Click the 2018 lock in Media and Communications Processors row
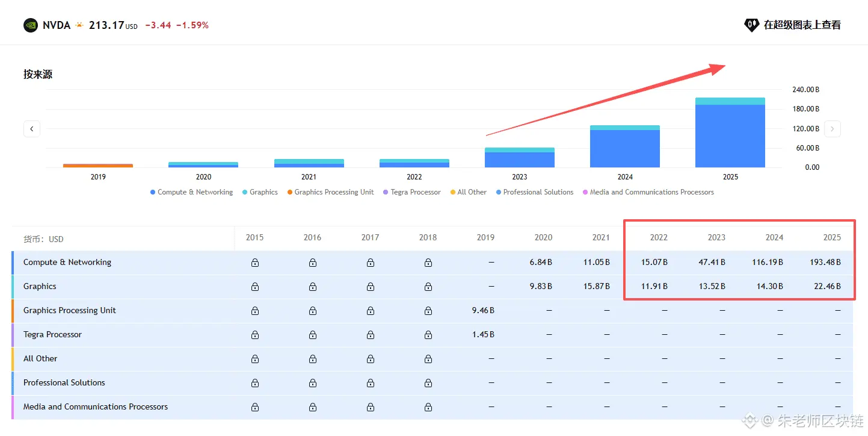868x436 pixels. (428, 407)
